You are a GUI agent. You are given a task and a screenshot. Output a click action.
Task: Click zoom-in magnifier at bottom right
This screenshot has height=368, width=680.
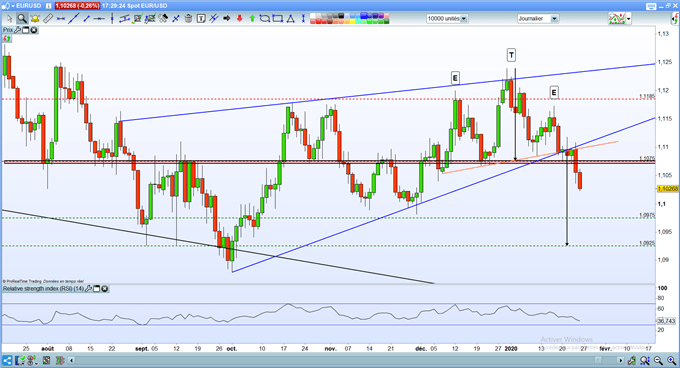click(671, 361)
